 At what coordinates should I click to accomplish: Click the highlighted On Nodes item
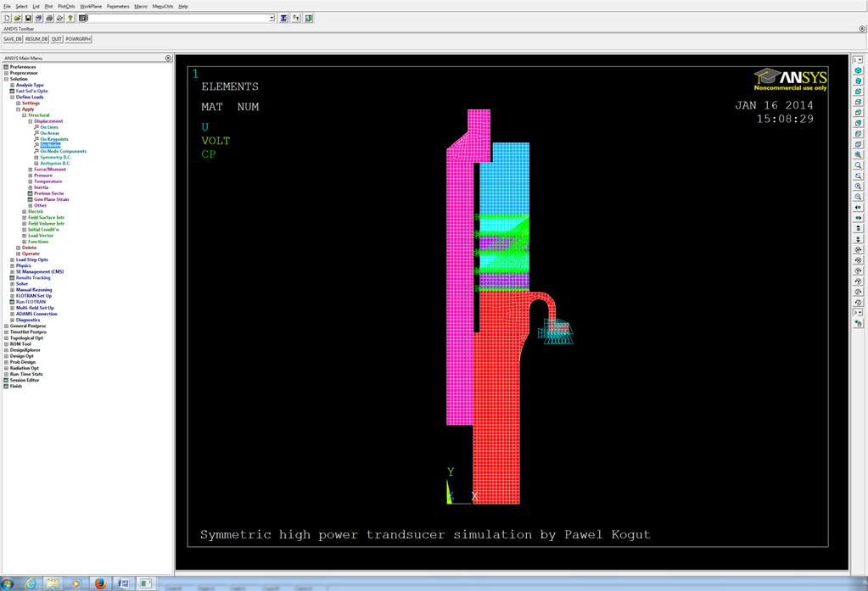50,145
